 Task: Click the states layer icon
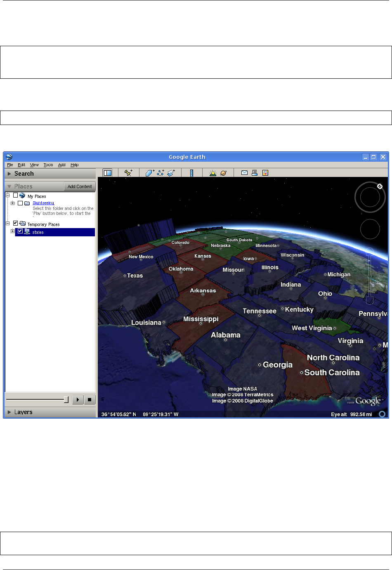pos(27,232)
